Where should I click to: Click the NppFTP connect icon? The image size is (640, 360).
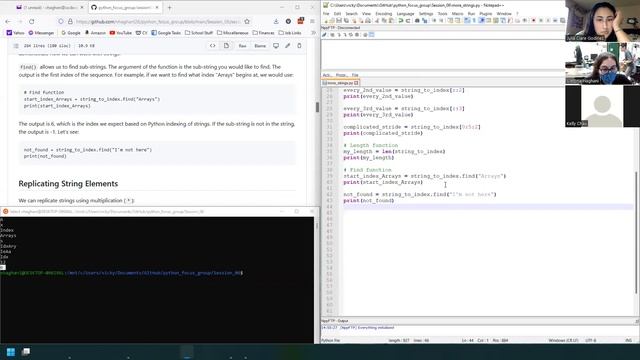(324, 35)
